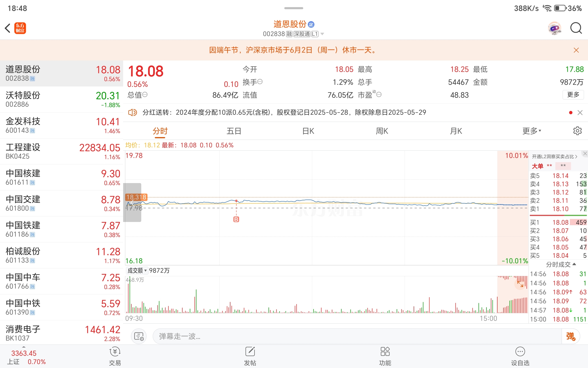Tap the 换手 info icon
This screenshot has height=368, width=588.
tap(260, 81)
